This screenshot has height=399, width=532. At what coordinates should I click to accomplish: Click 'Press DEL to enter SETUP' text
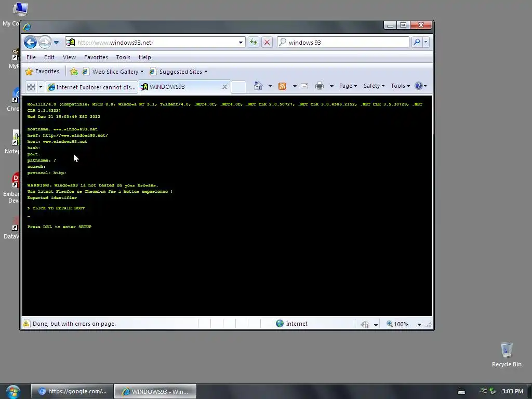[x=59, y=227]
